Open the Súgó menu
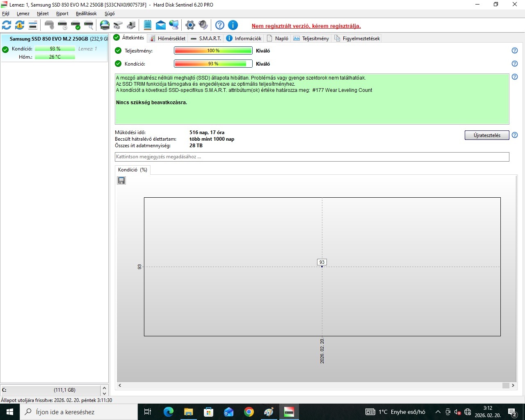525x420 pixels. pyautogui.click(x=110, y=14)
